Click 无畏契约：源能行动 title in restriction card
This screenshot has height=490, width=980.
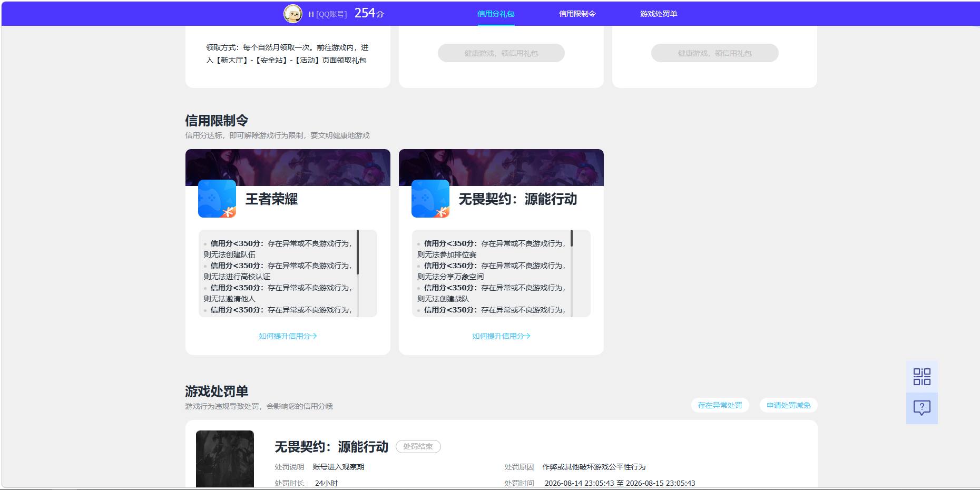point(518,199)
